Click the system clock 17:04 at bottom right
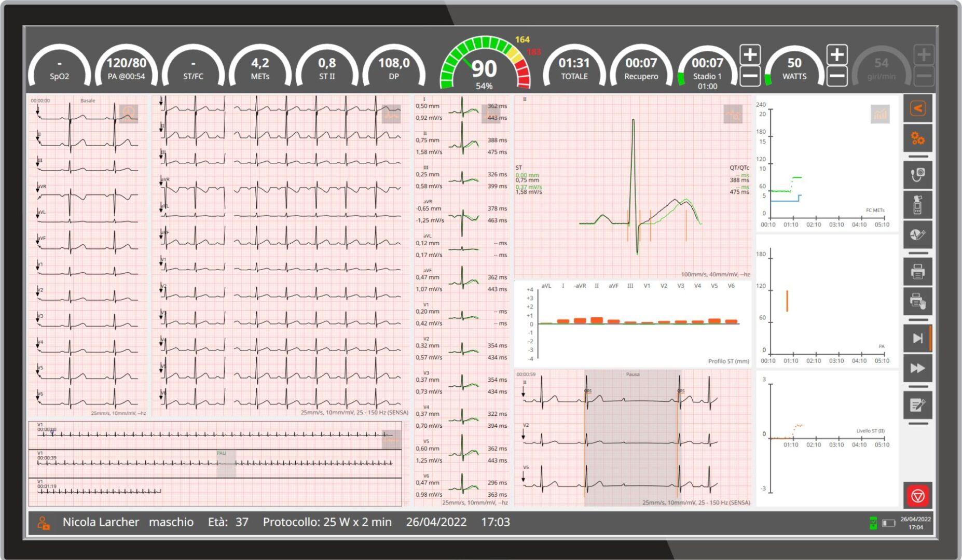This screenshot has height=560, width=962. pos(915,527)
